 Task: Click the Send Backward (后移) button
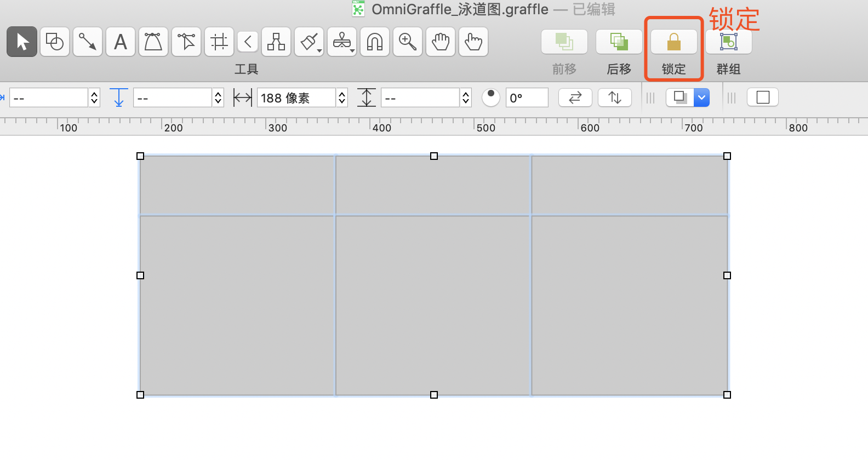point(619,42)
